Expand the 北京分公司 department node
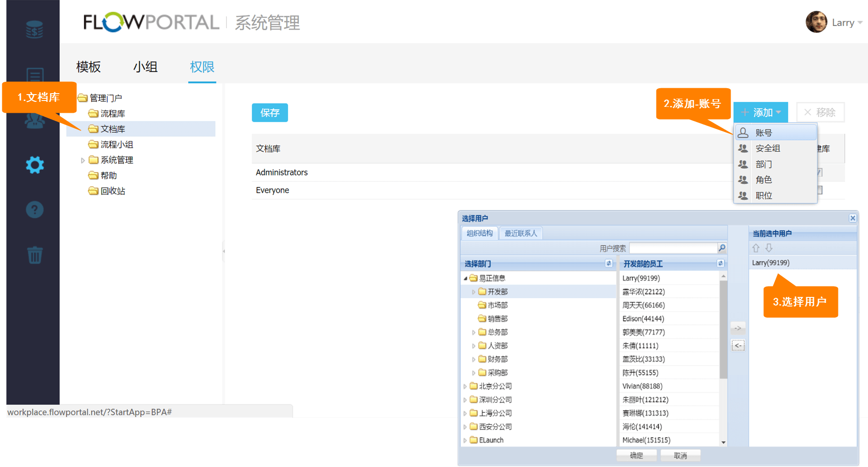Viewport: 868px width, 467px height. tap(465, 387)
